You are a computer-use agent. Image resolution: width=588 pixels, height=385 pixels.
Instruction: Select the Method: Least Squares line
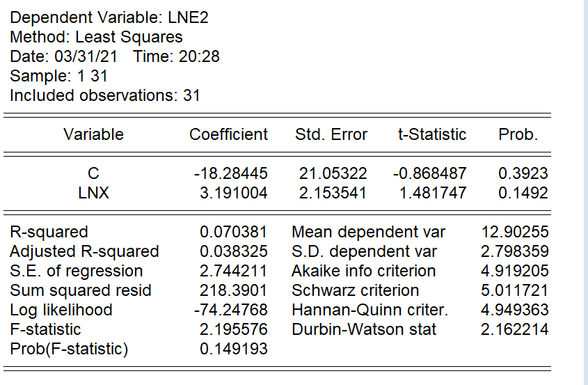click(x=97, y=37)
